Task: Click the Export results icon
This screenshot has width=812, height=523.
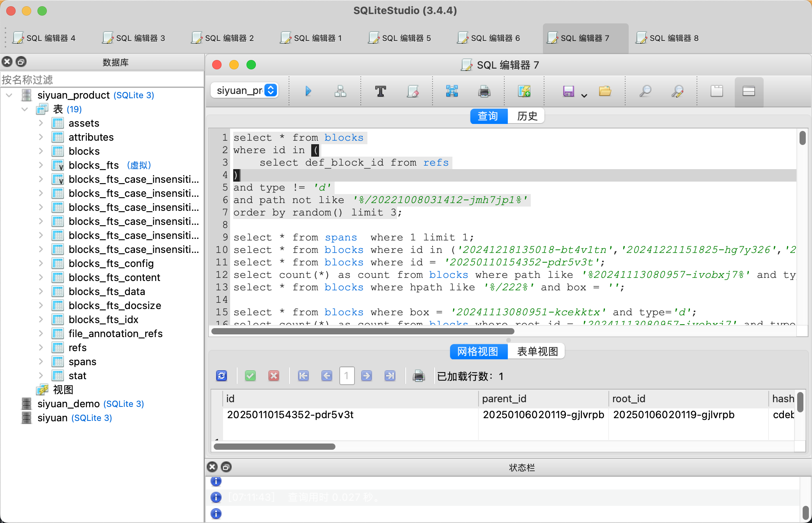Action: pyautogui.click(x=452, y=91)
